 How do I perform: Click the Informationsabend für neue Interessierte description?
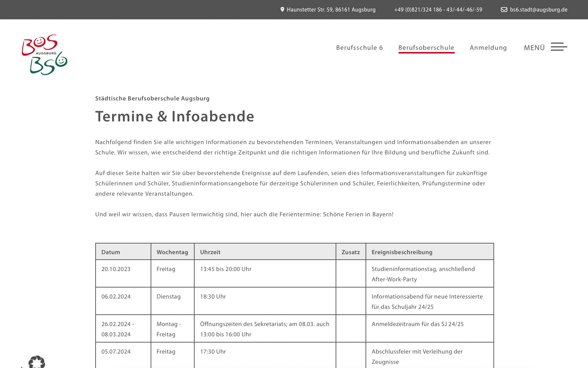click(429, 301)
